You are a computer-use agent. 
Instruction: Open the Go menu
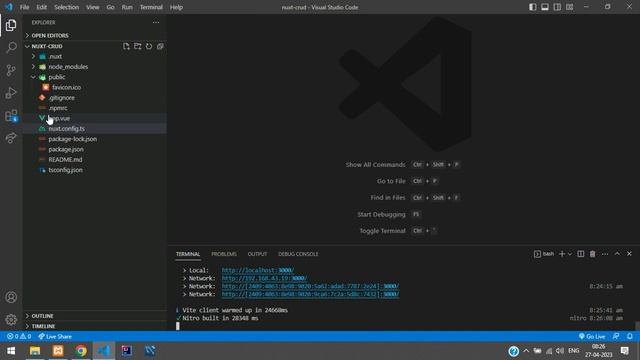(110, 7)
